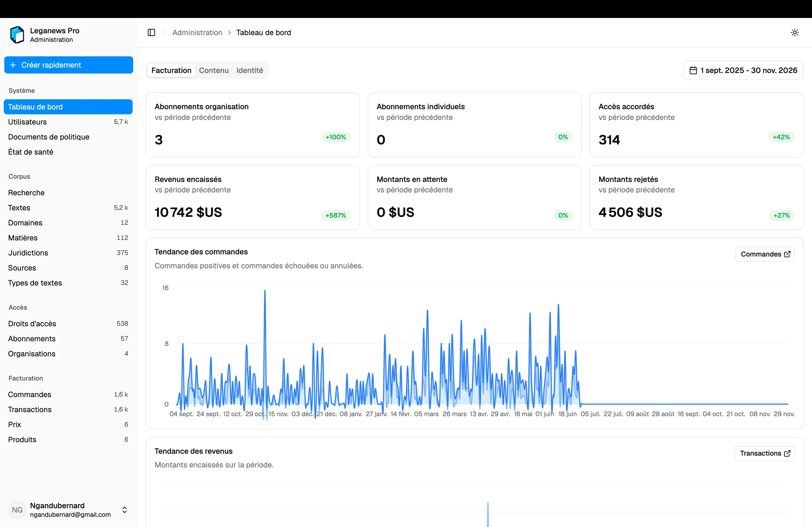Click the Accès accordés card
The width and height of the screenshot is (812, 527).
(x=696, y=125)
